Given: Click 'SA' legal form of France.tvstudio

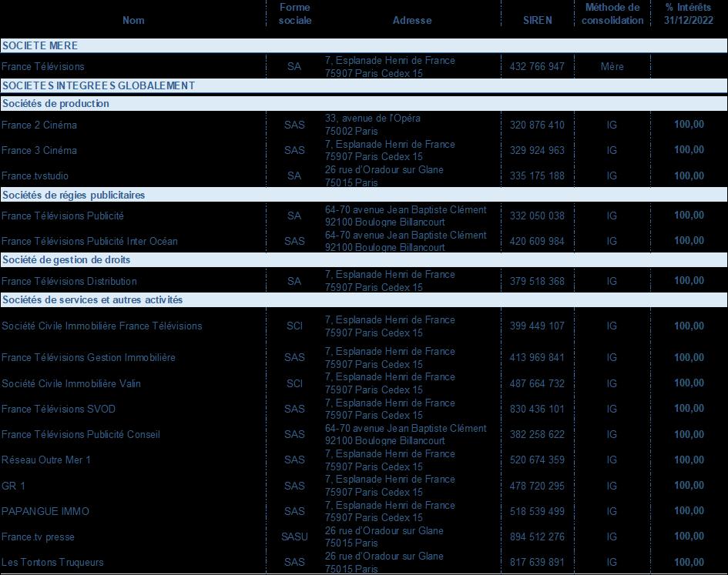Looking at the screenshot, I should [294, 176].
